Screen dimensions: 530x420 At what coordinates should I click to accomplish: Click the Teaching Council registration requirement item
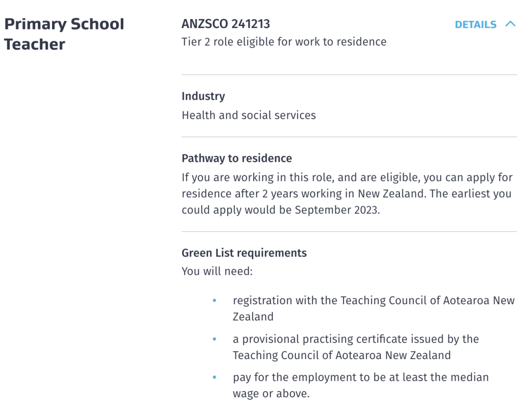pos(373,309)
